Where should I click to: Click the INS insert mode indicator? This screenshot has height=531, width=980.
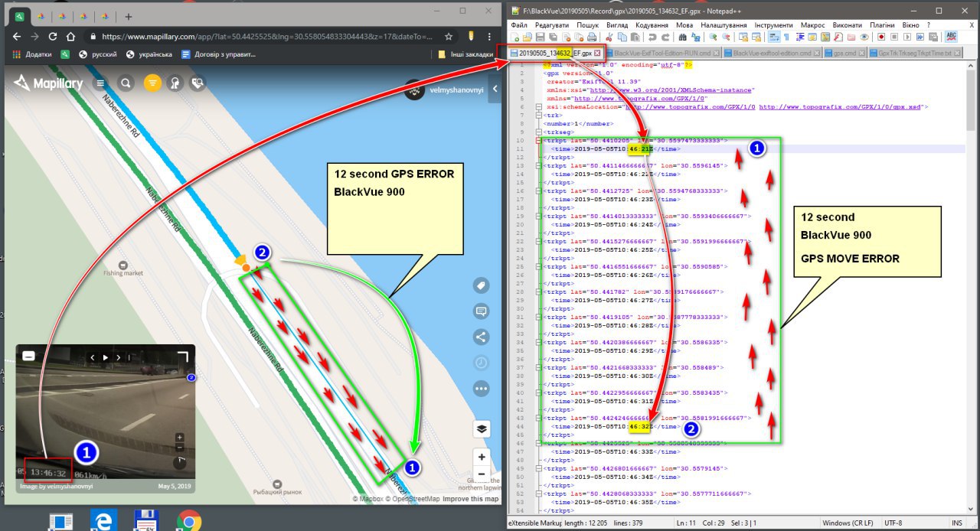pyautogui.click(x=956, y=523)
